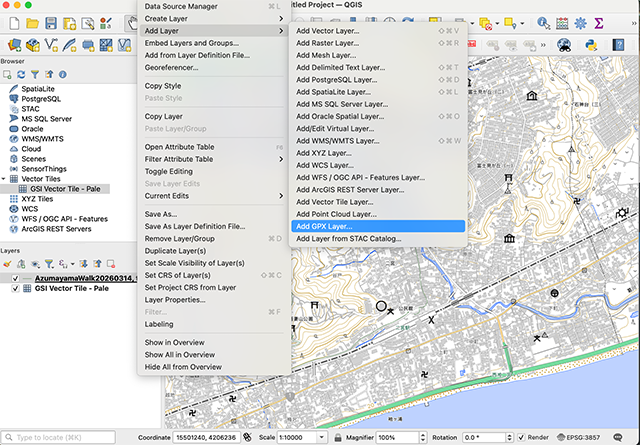Open the messages log speech bubble icon
The width and height of the screenshot is (640, 445).
(x=618, y=437)
